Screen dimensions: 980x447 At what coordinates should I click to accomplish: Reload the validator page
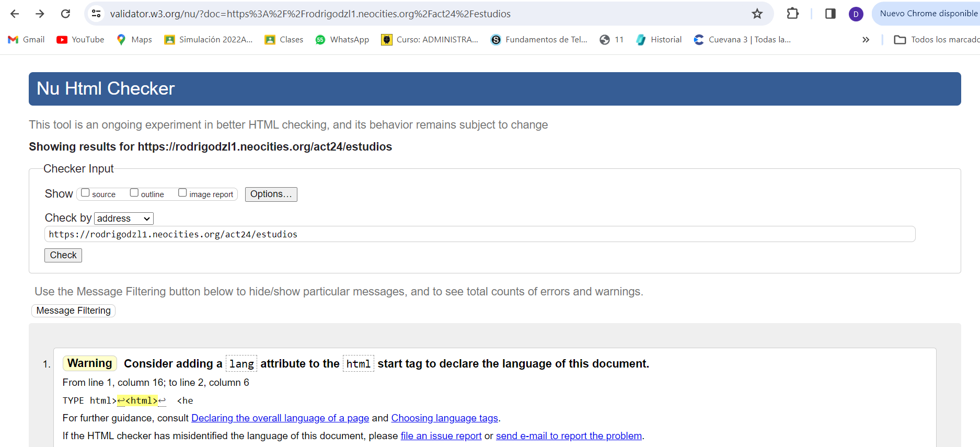pyautogui.click(x=65, y=14)
